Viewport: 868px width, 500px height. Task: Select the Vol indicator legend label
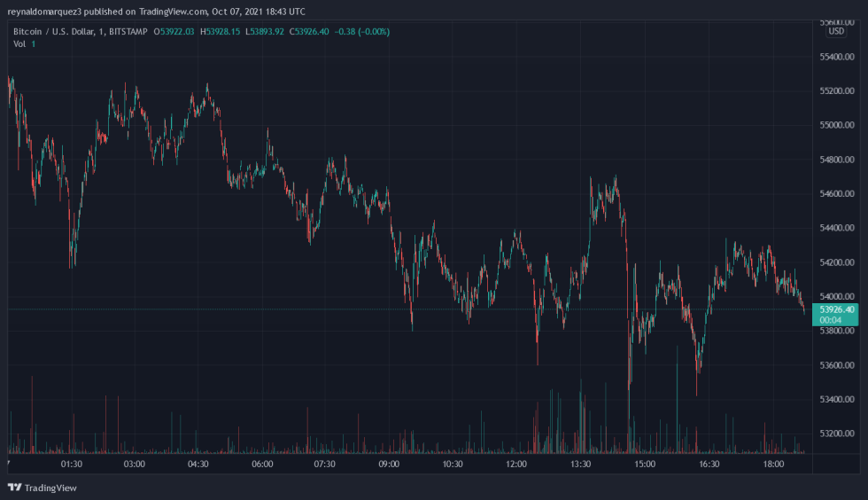coord(19,43)
